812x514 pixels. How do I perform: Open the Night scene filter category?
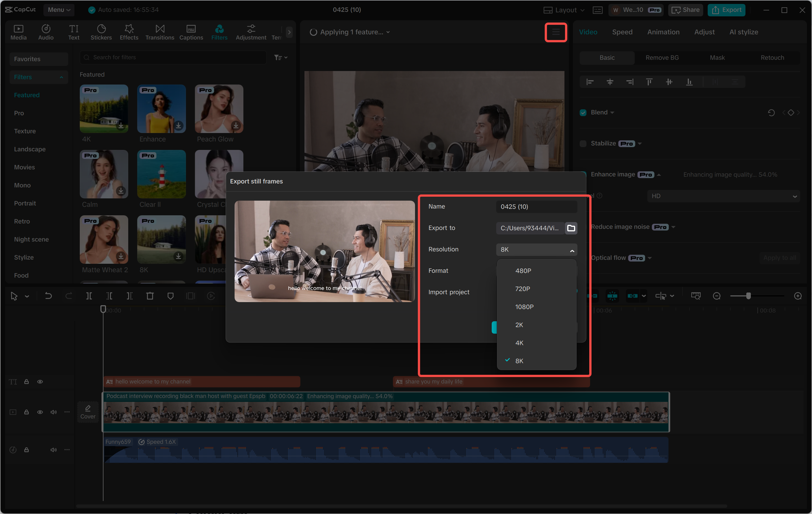pyautogui.click(x=31, y=239)
